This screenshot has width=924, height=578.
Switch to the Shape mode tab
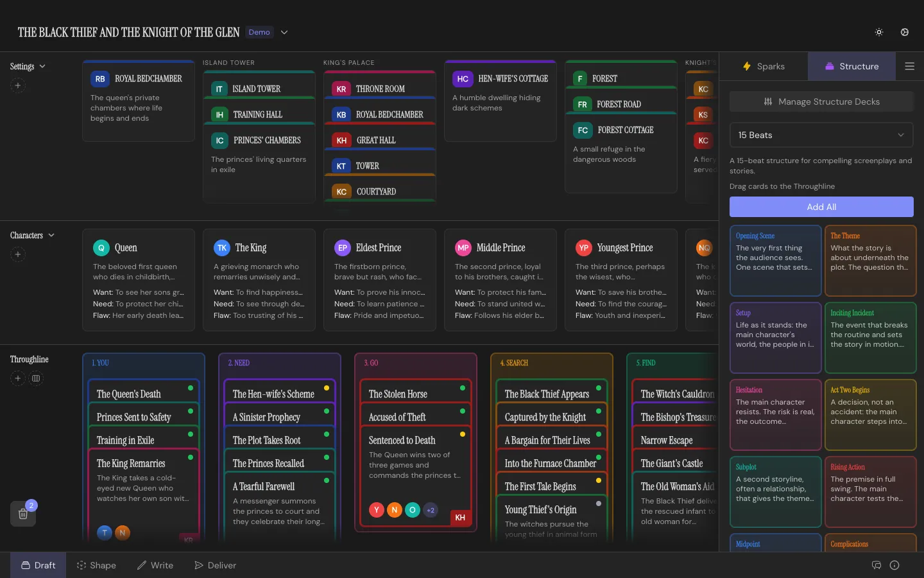[96, 565]
